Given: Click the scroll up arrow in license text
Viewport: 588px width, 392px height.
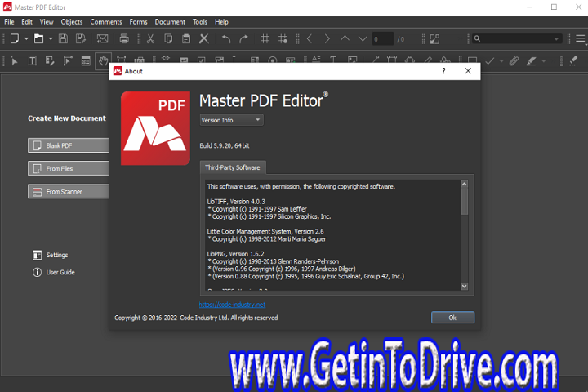Looking at the screenshot, I should 464,184.
